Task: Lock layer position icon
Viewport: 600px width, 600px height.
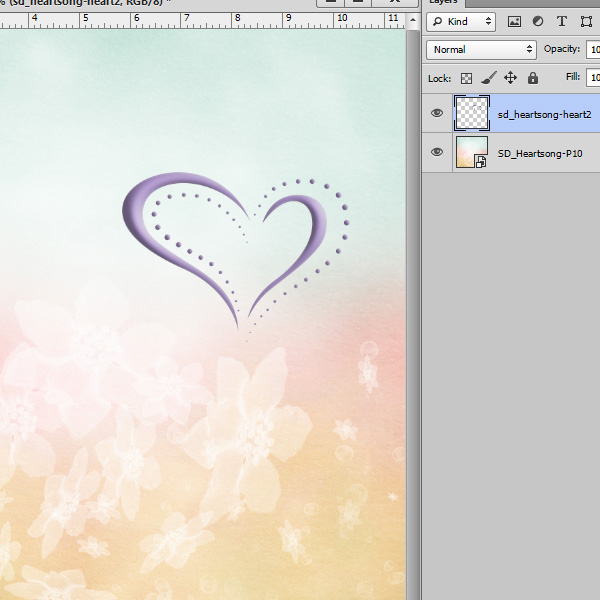Action: pos(510,78)
